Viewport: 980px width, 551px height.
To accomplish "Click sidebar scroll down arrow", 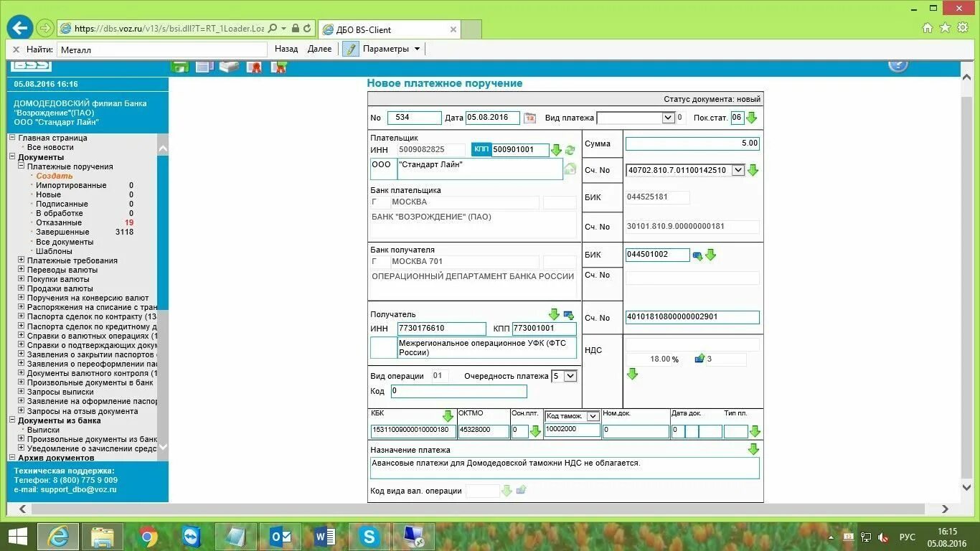I will (x=163, y=446).
